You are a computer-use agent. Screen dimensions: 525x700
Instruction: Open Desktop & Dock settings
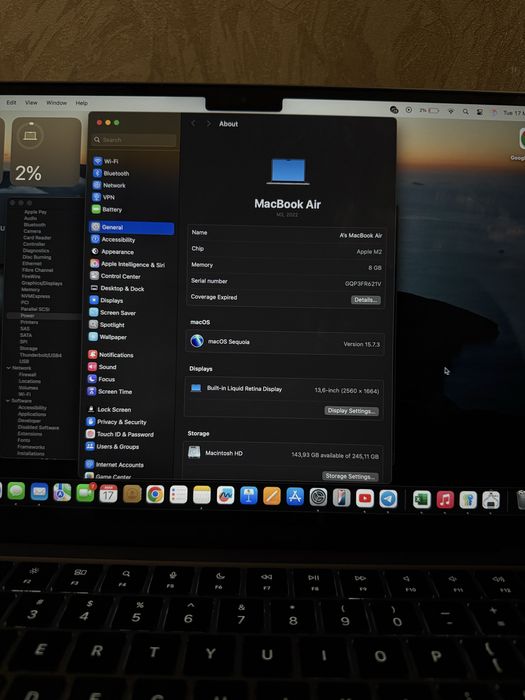click(117, 288)
